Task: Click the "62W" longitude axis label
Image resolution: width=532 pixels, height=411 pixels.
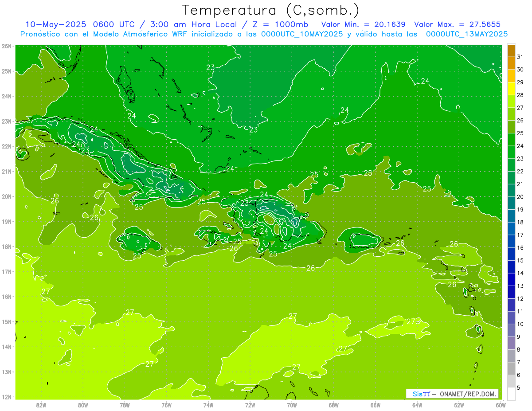Action: [459, 404]
